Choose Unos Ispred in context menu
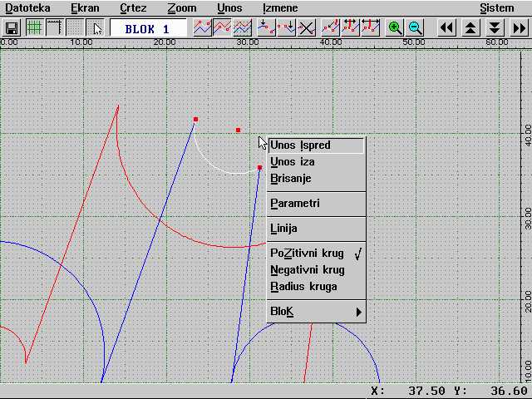The image size is (532, 399). click(316, 145)
